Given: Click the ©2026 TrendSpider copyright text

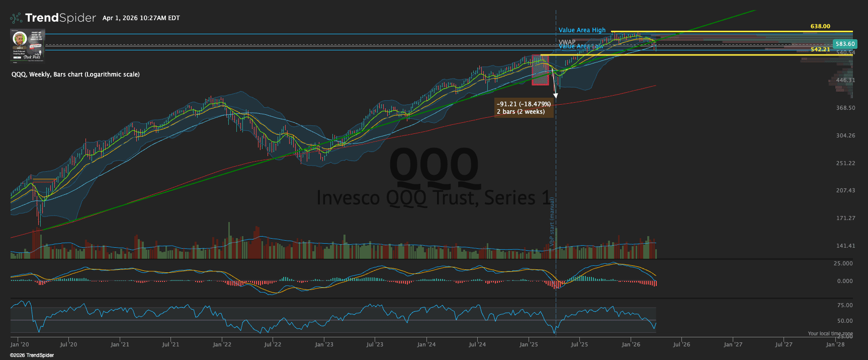Looking at the screenshot, I should (32, 355).
